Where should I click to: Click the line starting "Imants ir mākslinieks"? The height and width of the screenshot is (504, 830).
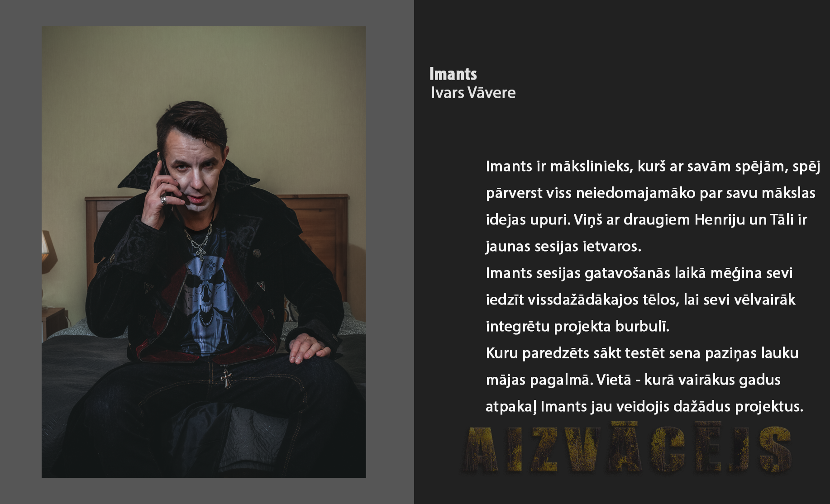click(x=653, y=166)
